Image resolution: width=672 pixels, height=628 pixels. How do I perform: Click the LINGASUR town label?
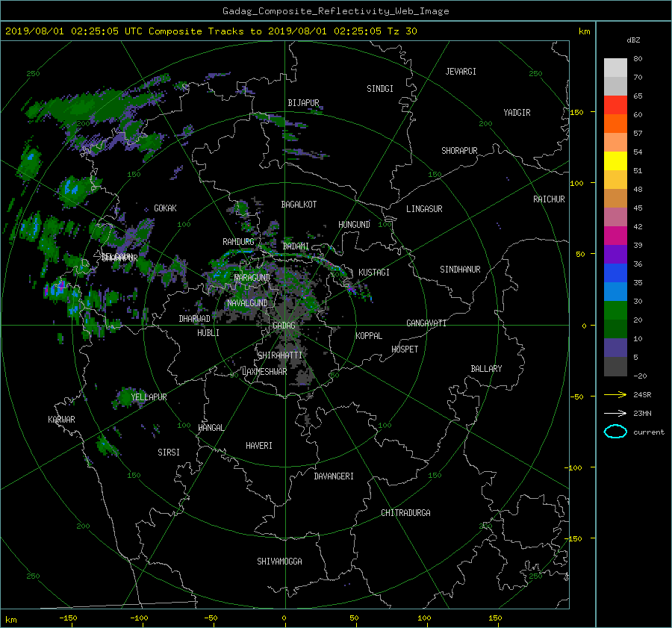coord(424,209)
